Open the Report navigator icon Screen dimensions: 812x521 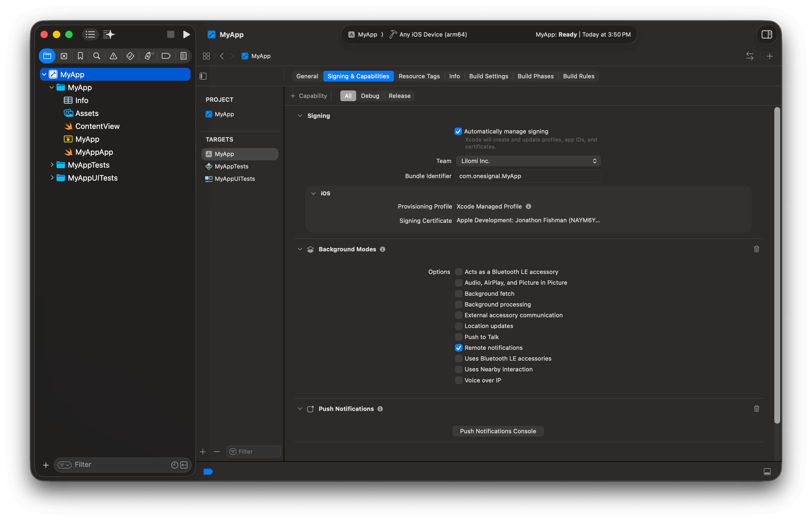pyautogui.click(x=183, y=56)
